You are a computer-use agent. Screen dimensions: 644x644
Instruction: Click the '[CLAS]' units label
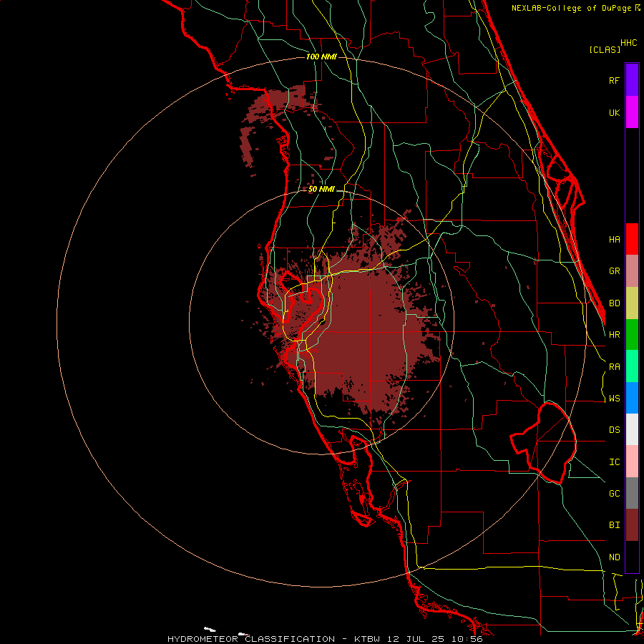point(605,49)
